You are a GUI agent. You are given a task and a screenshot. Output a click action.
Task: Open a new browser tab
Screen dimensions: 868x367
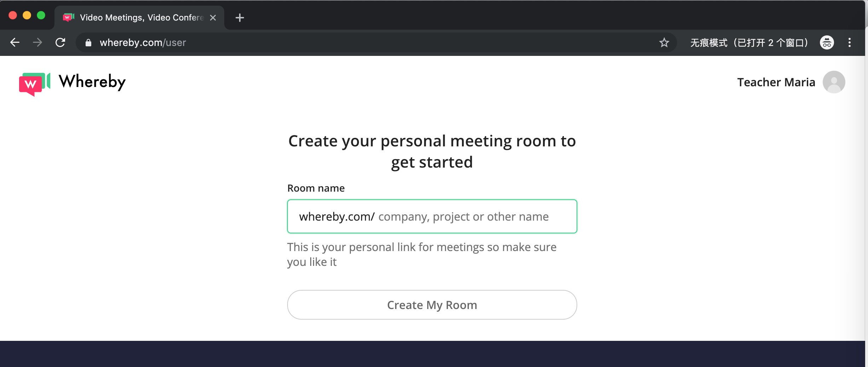click(x=239, y=18)
